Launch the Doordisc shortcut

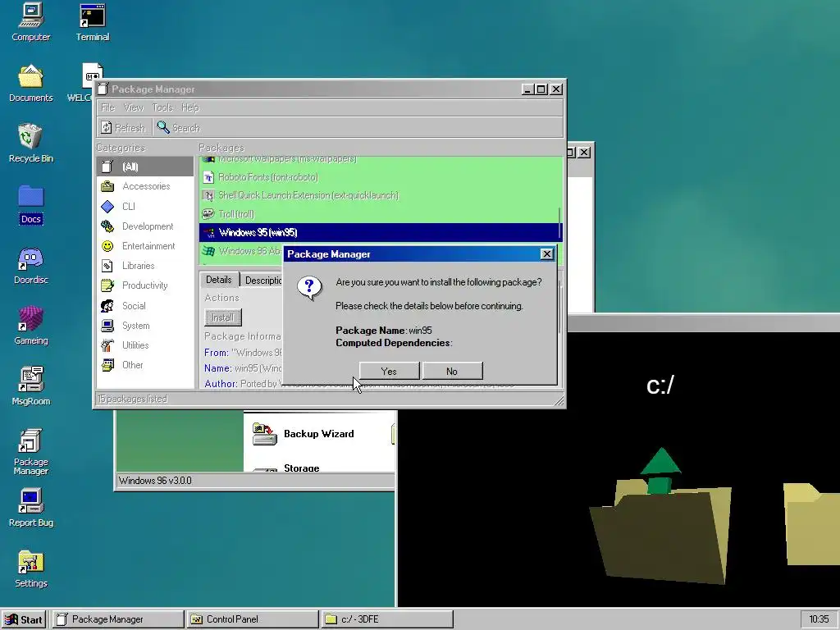[x=30, y=265]
